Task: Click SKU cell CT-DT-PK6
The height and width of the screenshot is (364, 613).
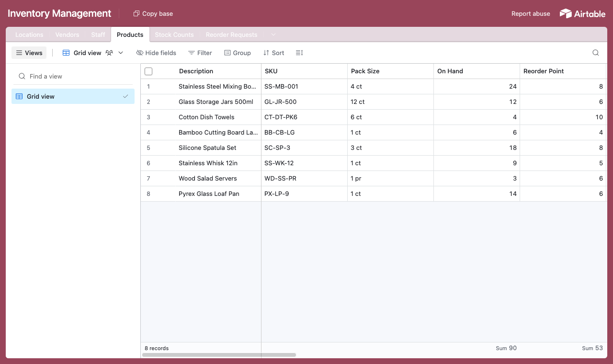Action: pos(305,117)
